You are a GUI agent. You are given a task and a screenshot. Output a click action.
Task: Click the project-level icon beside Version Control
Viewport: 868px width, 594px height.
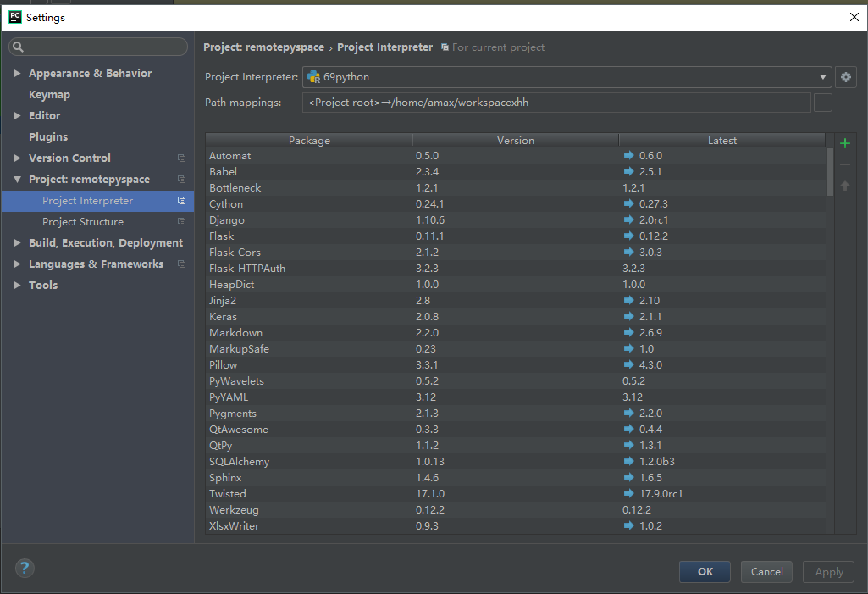[x=181, y=158]
